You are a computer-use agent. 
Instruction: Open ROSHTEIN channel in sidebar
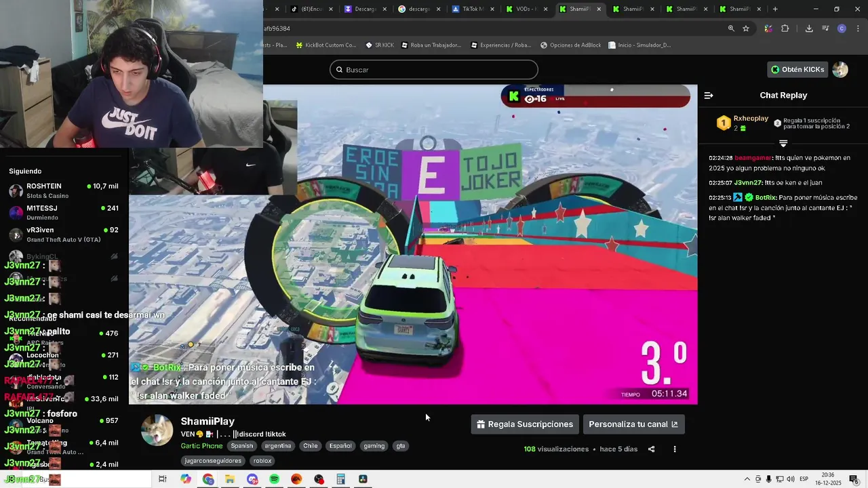tap(64, 190)
